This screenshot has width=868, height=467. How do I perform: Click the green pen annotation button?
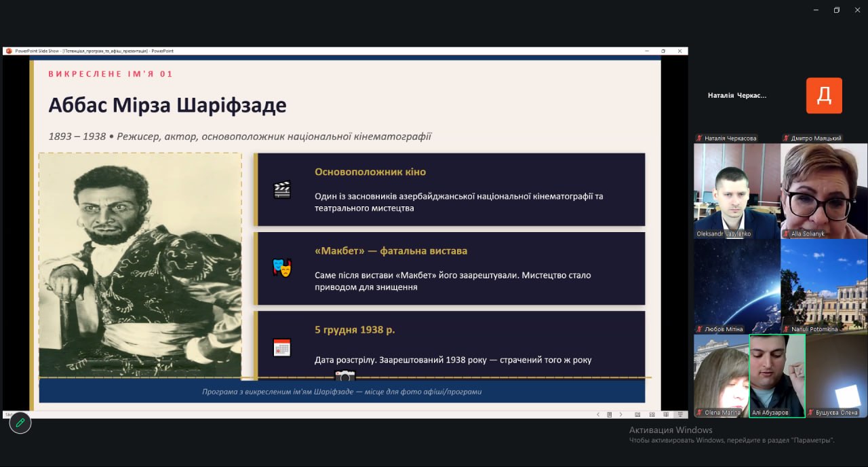[x=20, y=422]
